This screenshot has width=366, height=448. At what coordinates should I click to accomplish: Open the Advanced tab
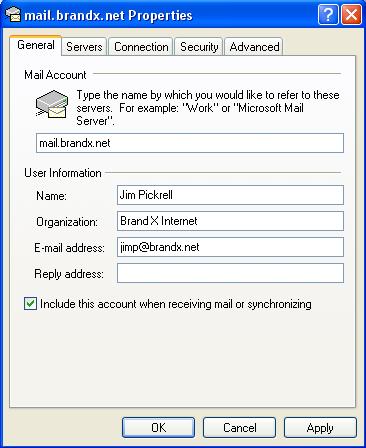(x=254, y=47)
